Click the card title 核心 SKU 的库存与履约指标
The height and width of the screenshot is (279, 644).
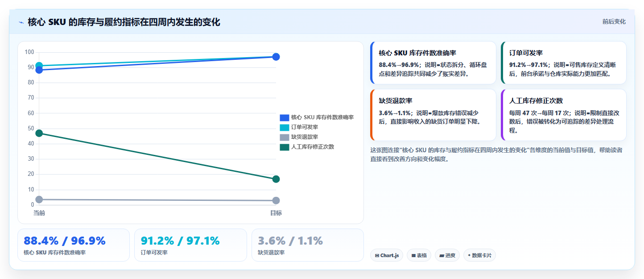pyautogui.click(x=124, y=22)
